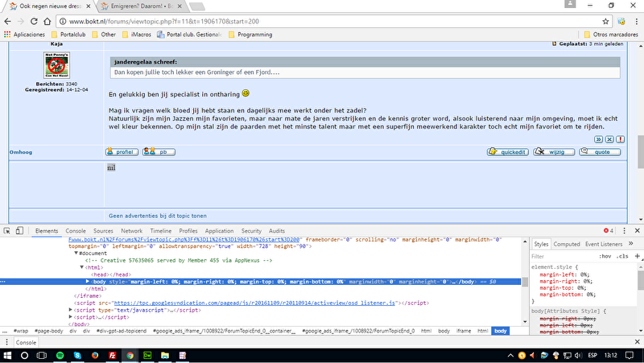Select the head node in the DOM tree

coord(111,274)
